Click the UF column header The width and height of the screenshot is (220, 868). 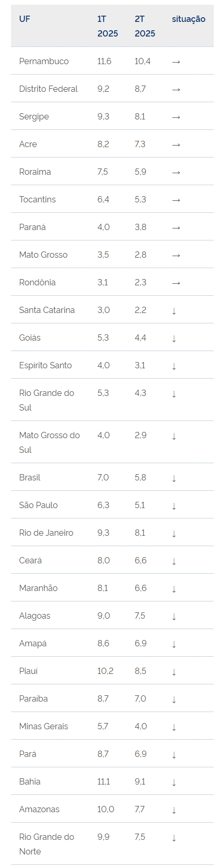pyautogui.click(x=25, y=19)
